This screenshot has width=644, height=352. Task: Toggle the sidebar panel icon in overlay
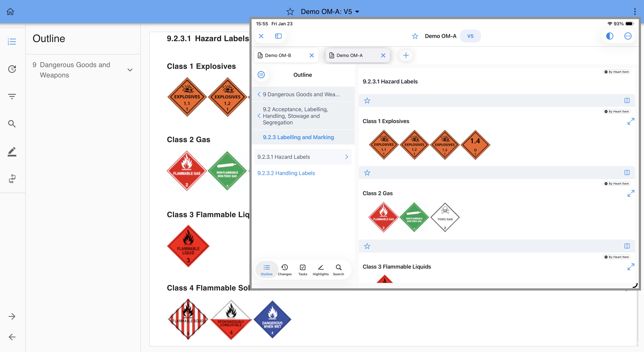point(278,36)
